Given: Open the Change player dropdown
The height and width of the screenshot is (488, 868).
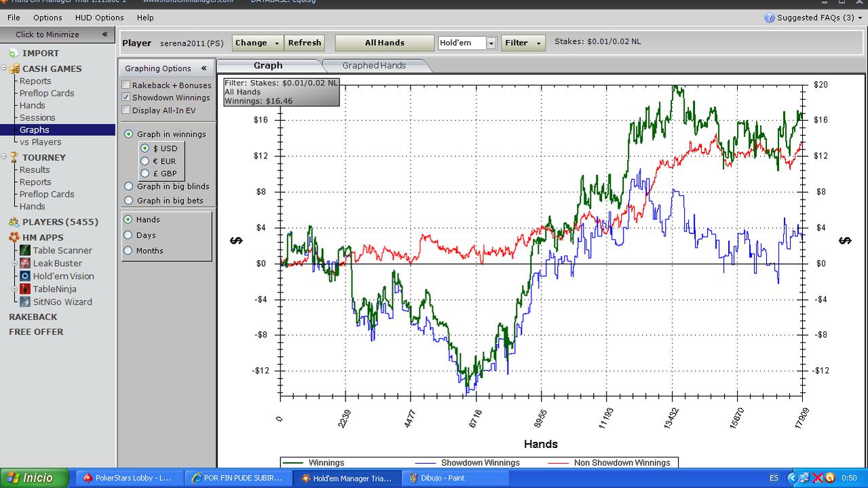Looking at the screenshot, I should click(x=258, y=43).
